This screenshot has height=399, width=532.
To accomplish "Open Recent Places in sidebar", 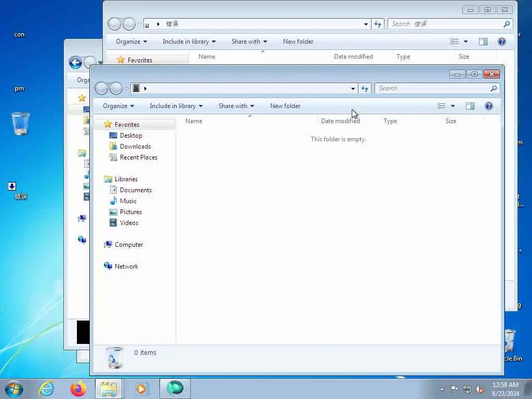I will tap(138, 157).
